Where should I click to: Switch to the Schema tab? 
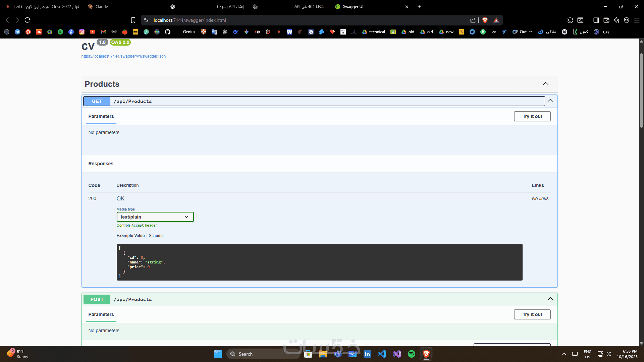156,236
